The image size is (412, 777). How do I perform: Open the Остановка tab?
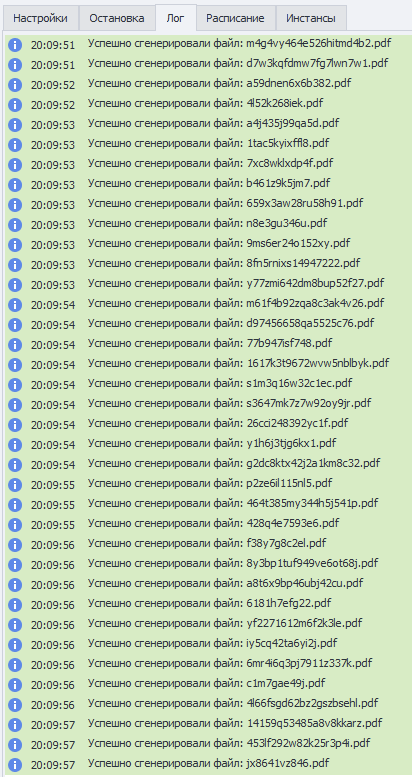coord(117,18)
